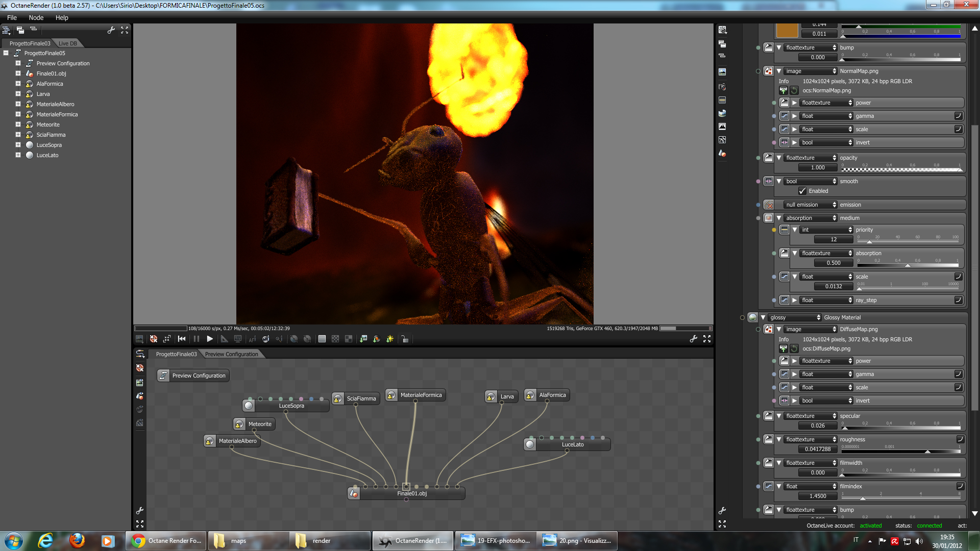Click the Preview Configuration node button
The width and height of the screenshot is (980, 551).
tap(193, 375)
